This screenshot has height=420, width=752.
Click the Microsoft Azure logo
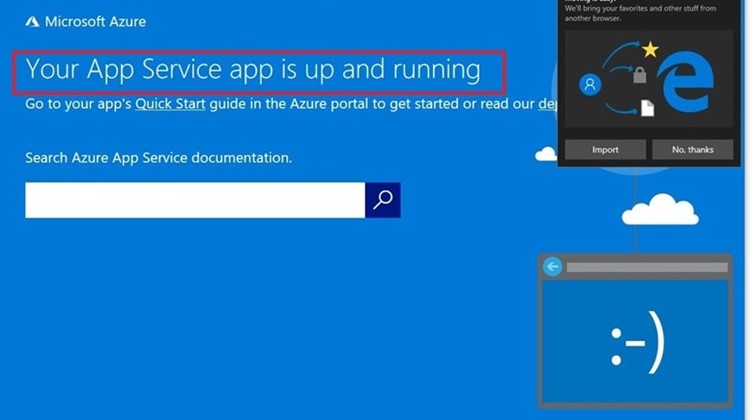tap(33, 22)
